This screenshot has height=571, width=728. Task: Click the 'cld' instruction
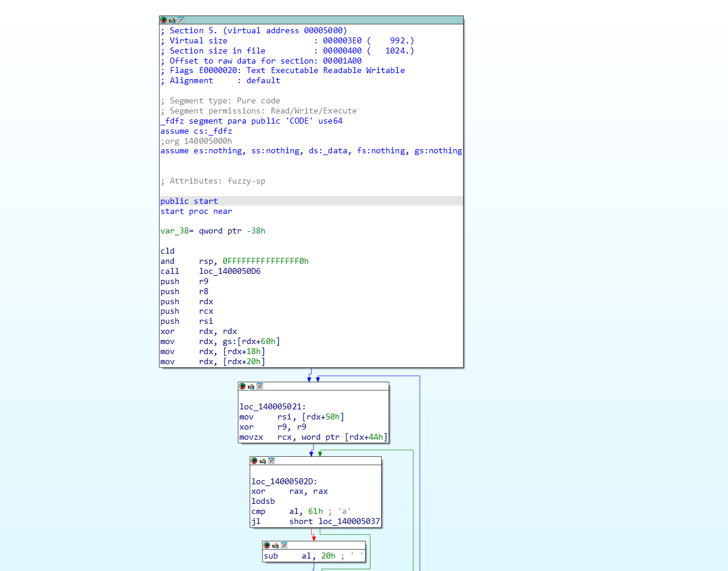[x=167, y=251]
